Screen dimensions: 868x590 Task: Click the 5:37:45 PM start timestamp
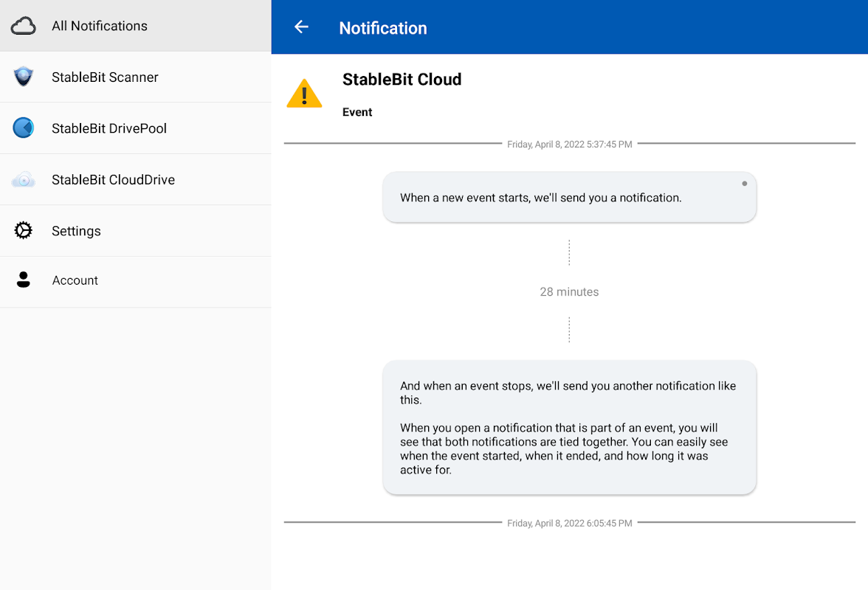[569, 145]
